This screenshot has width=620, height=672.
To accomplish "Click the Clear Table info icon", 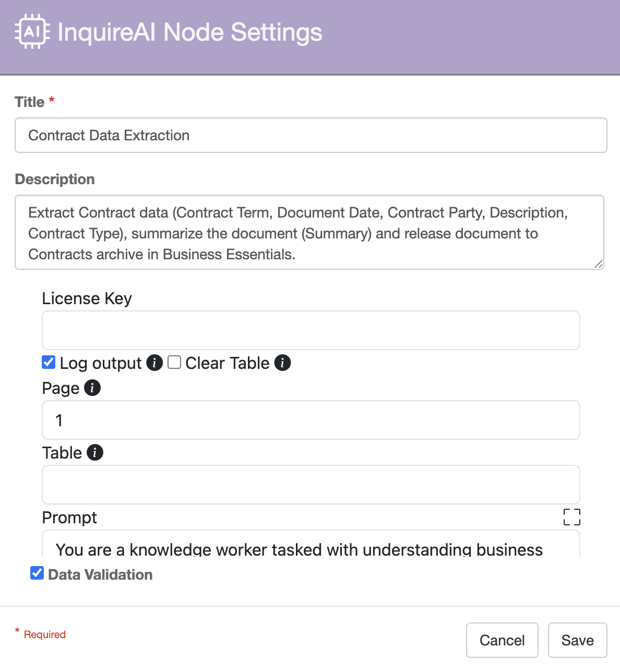I will pos(282,363).
